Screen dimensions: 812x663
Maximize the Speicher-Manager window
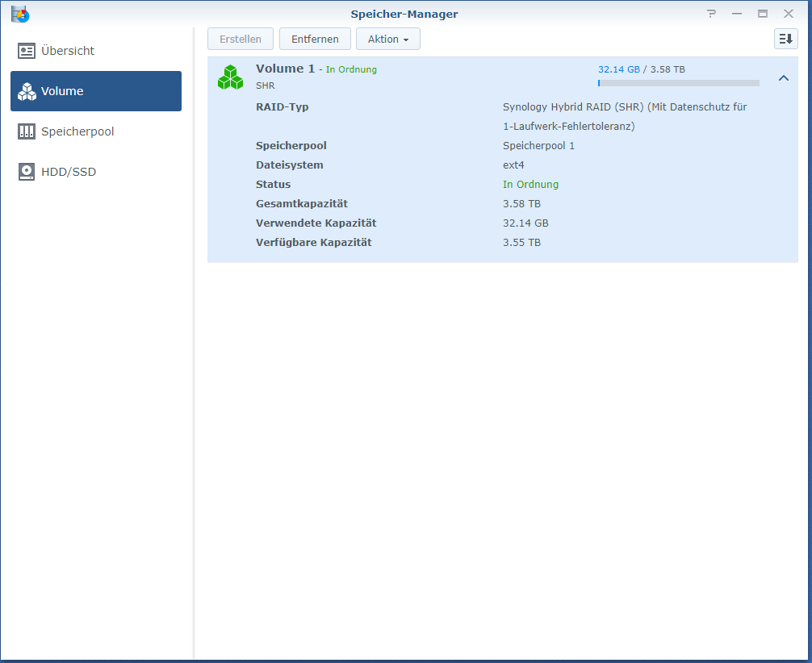pos(762,14)
